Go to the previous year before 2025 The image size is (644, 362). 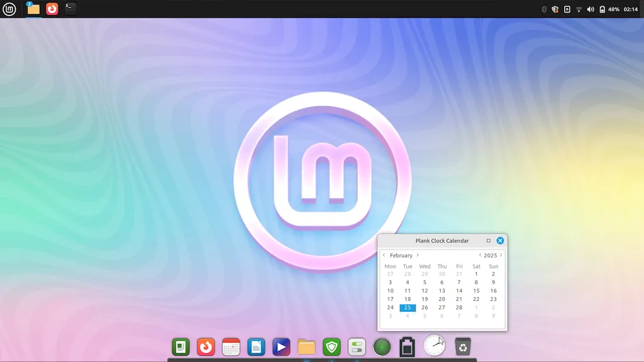pyautogui.click(x=480, y=255)
